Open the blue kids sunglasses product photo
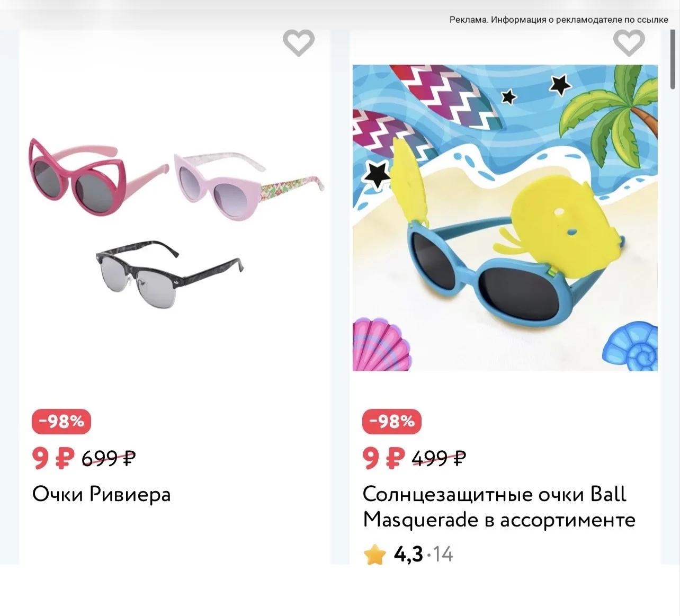This screenshot has height=616, width=680. (x=505, y=218)
